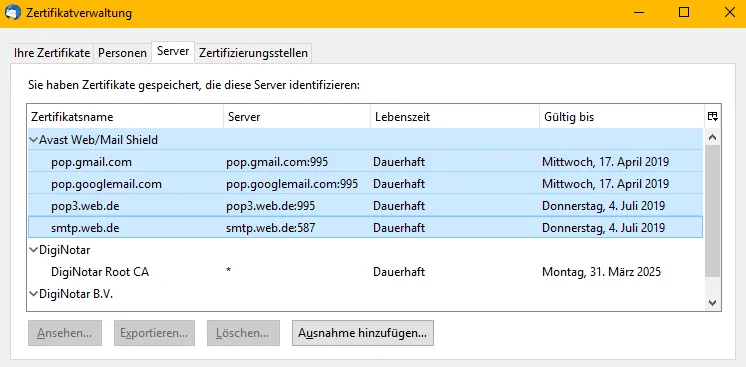Sort by Lebenszeit column header
Image resolution: width=746 pixels, height=367 pixels.
tap(455, 117)
